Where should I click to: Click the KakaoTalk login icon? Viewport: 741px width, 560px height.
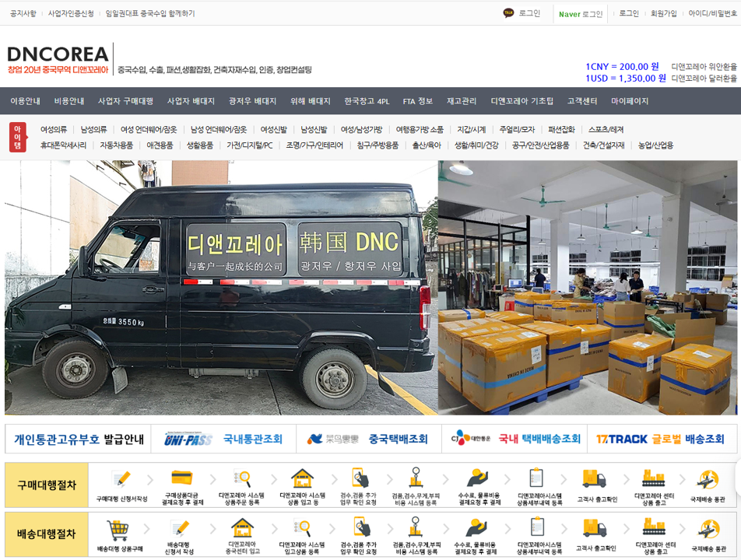(508, 13)
